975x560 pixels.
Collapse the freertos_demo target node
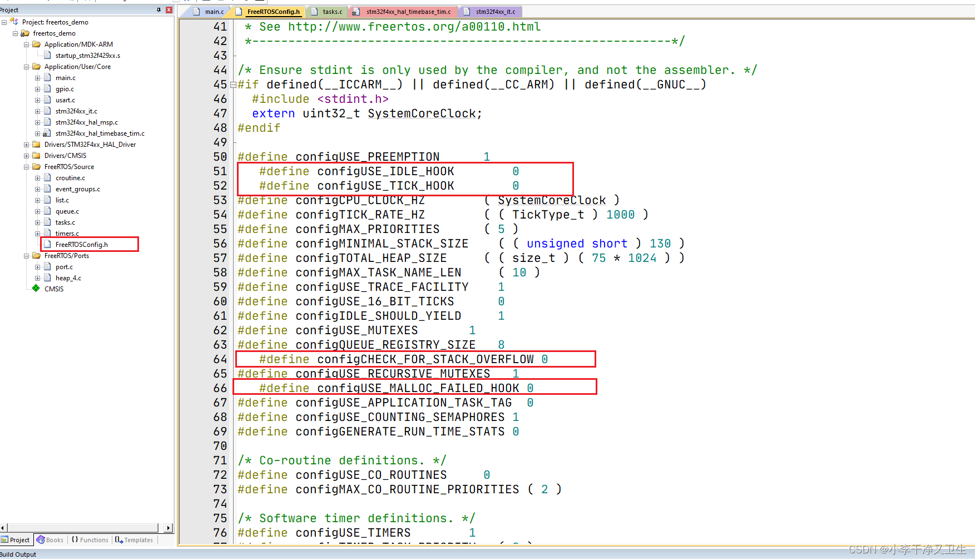click(x=16, y=33)
